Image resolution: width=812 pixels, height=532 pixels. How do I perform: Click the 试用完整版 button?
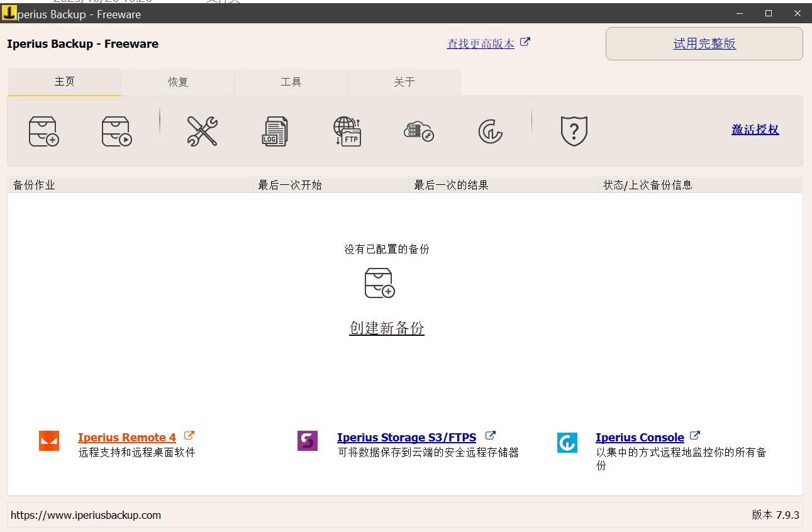(704, 43)
